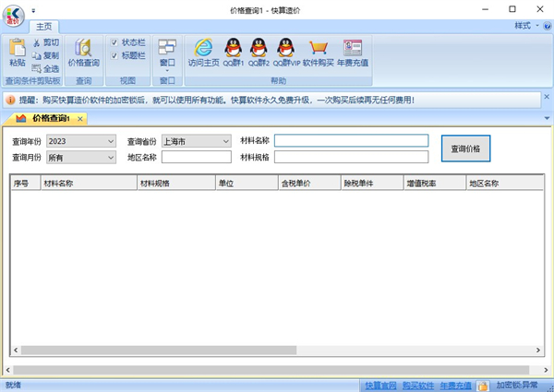Click the 地区名称 input field
This screenshot has height=392, width=554.
click(197, 157)
